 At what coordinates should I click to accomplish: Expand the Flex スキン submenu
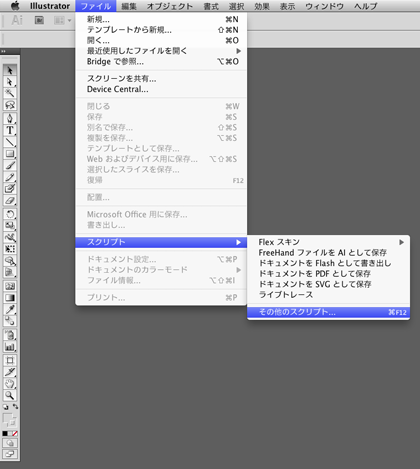329,242
